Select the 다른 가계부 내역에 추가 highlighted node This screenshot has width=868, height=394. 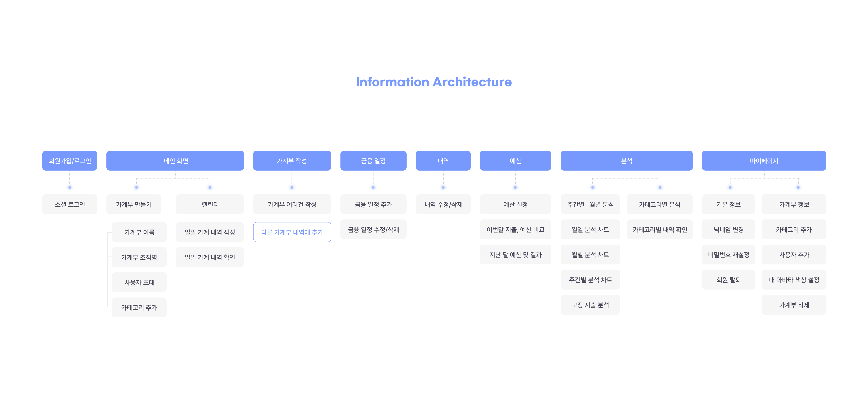(292, 232)
